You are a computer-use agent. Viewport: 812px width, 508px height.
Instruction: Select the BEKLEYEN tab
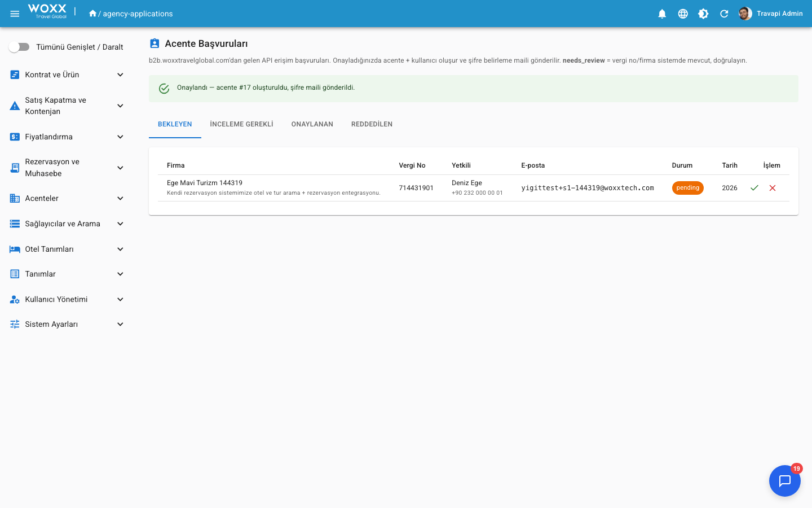tap(175, 124)
